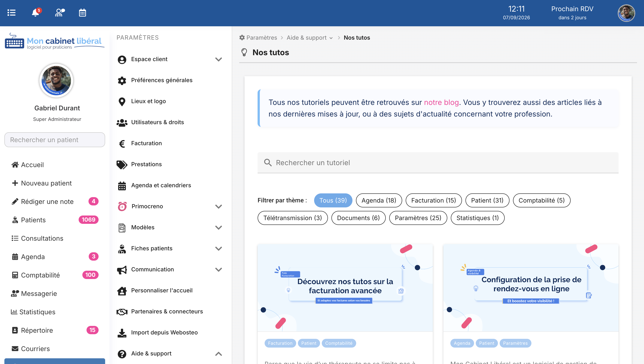Toggle the hamburger menu list icon

point(11,12)
